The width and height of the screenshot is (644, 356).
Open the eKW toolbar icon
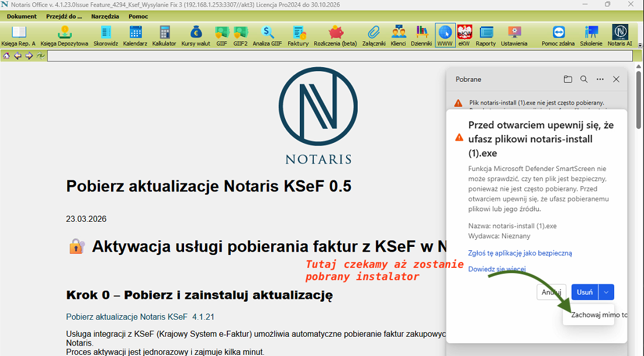point(464,36)
